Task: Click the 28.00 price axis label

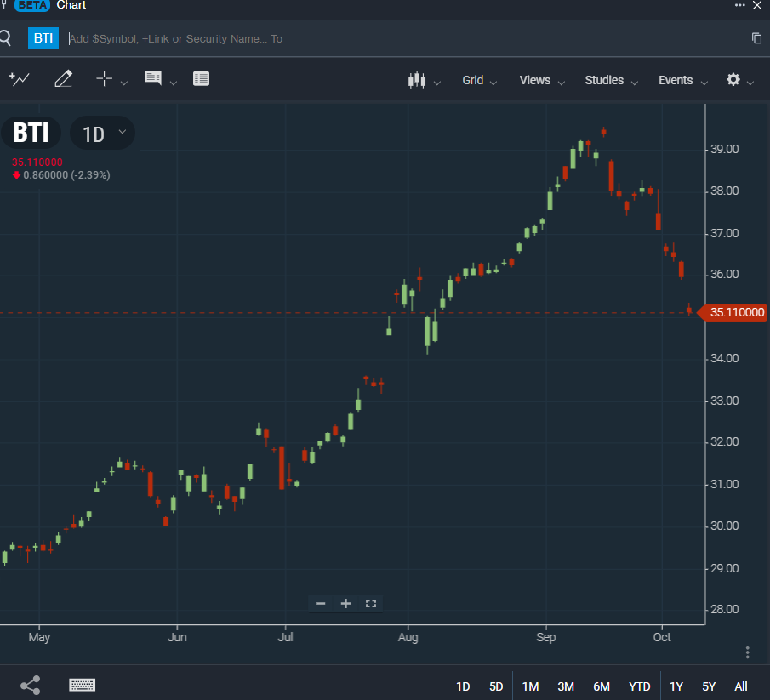Action: click(x=724, y=609)
